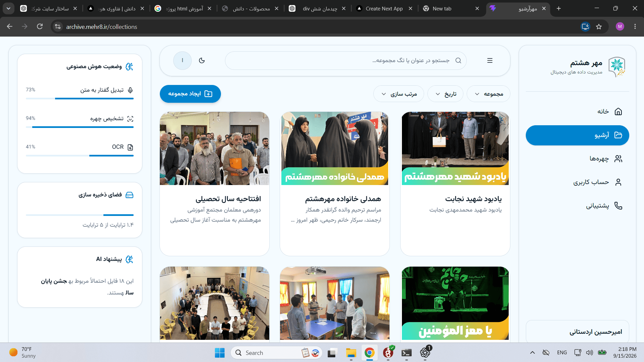
Task: Toggle dark mode moon icon
Action: (x=202, y=60)
